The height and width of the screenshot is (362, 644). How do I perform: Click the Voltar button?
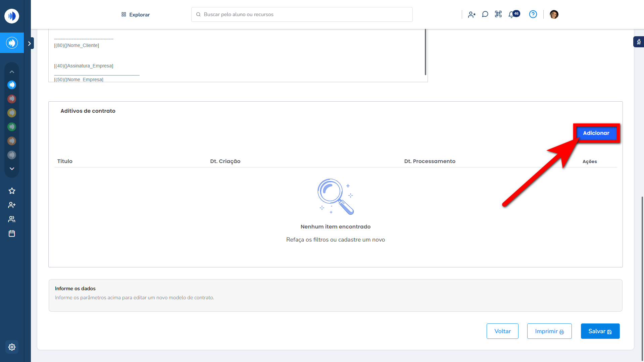pyautogui.click(x=502, y=331)
